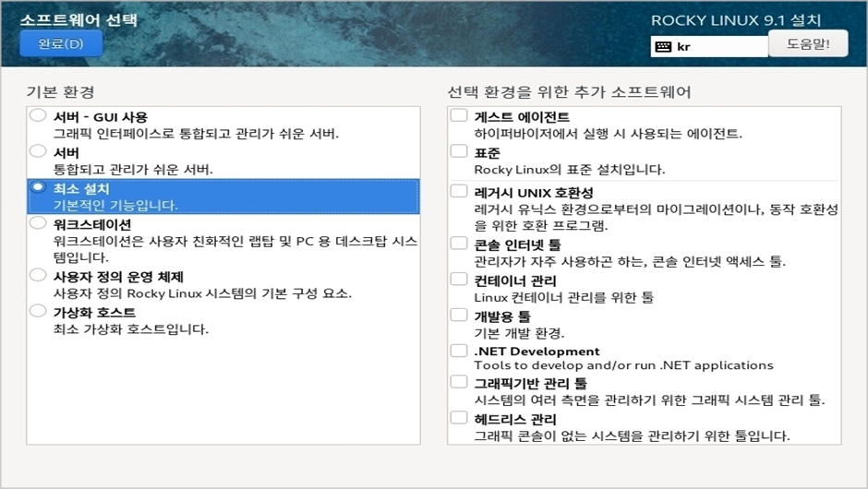Click the 완료(D) done button
Viewport: 868px width, 489px height.
coord(61,43)
